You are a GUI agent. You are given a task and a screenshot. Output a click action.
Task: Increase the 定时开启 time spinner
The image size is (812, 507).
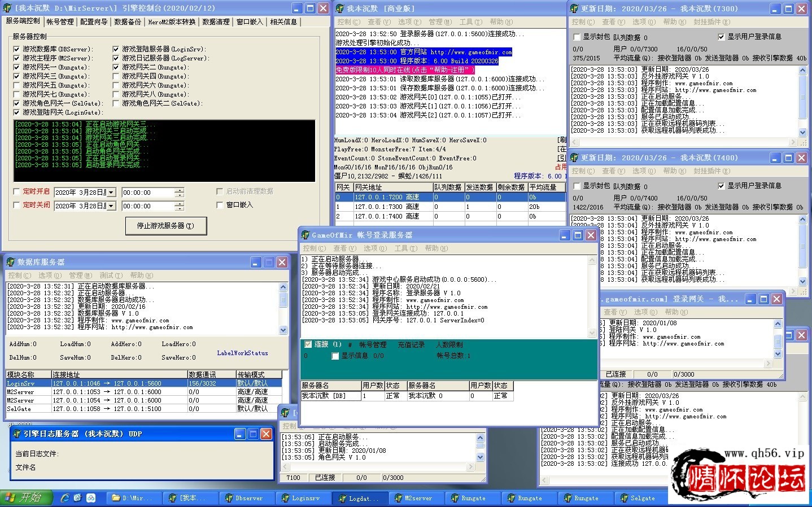click(179, 190)
